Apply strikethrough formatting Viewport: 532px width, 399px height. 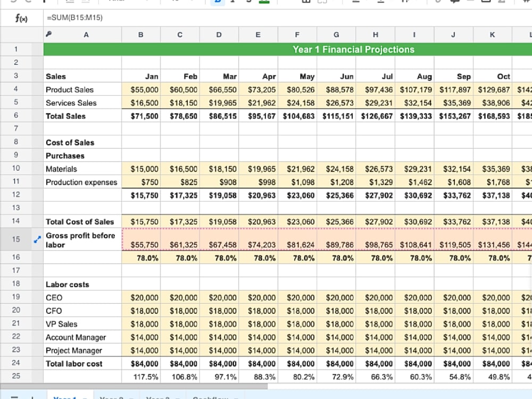click(x=248, y=2)
